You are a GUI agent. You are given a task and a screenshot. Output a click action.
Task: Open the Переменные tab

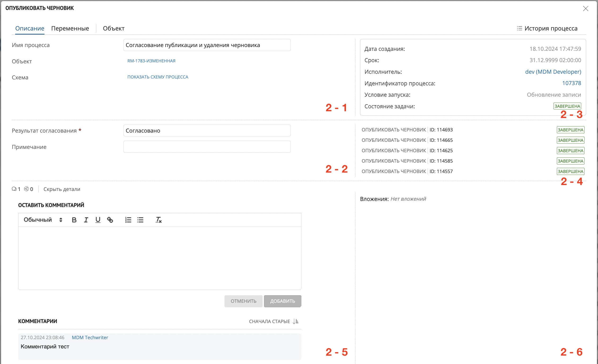tap(70, 28)
